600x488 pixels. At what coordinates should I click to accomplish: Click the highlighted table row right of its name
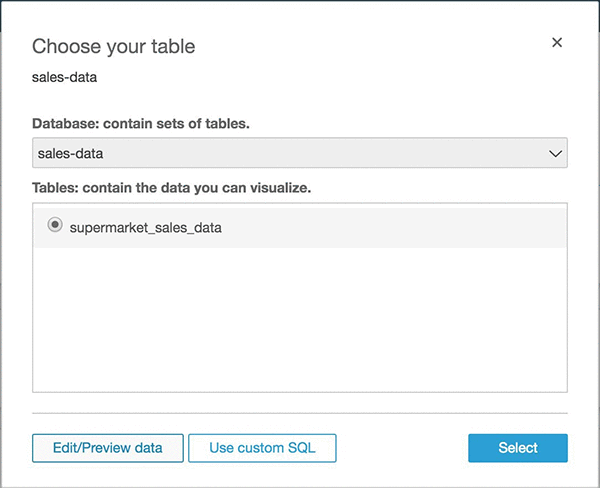click(400, 228)
